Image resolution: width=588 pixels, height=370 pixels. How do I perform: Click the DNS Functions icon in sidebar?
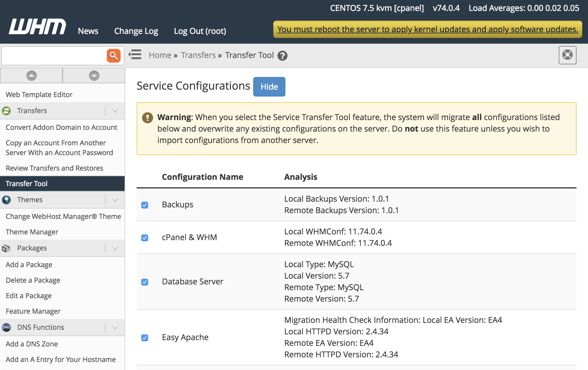6,327
